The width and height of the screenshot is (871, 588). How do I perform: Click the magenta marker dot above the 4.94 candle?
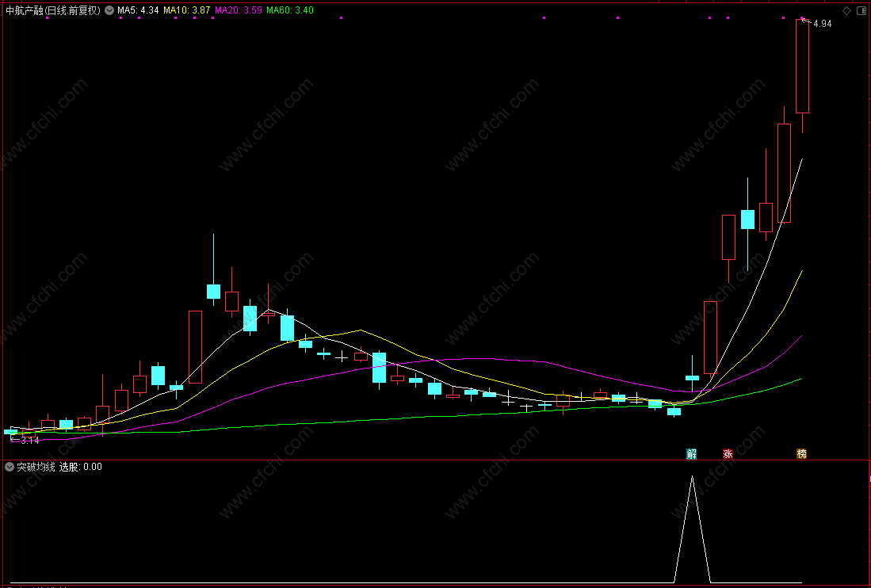click(x=802, y=17)
